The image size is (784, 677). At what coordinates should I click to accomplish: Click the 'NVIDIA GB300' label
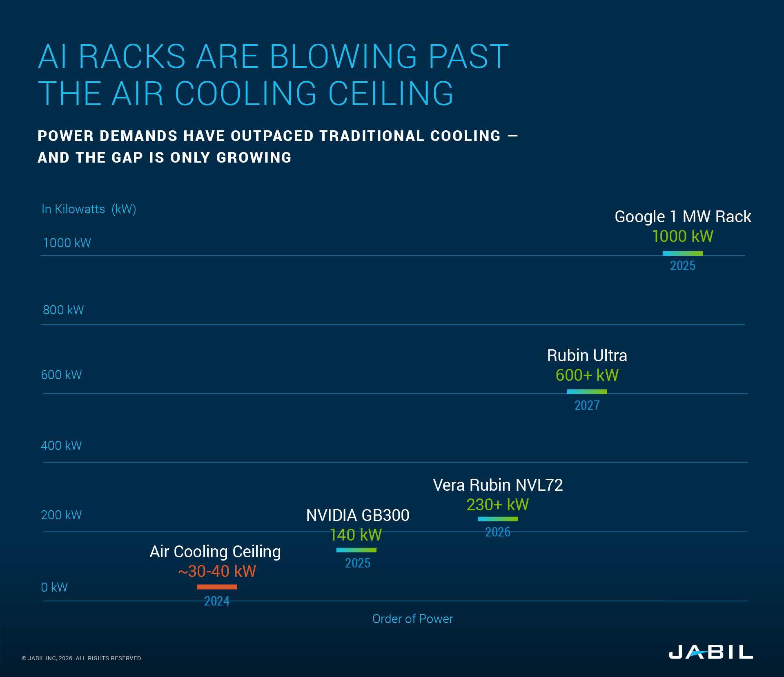tap(358, 515)
